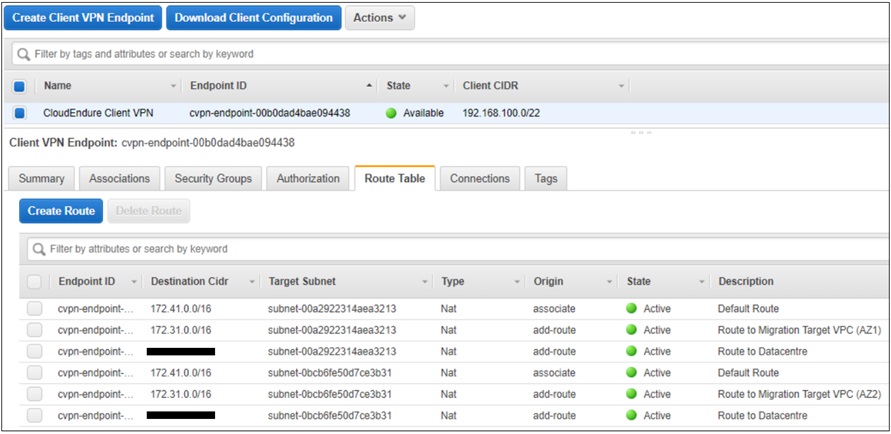Image resolution: width=891 pixels, height=434 pixels.
Task: Open the State column dropdown in endpoints table
Action: click(446, 86)
